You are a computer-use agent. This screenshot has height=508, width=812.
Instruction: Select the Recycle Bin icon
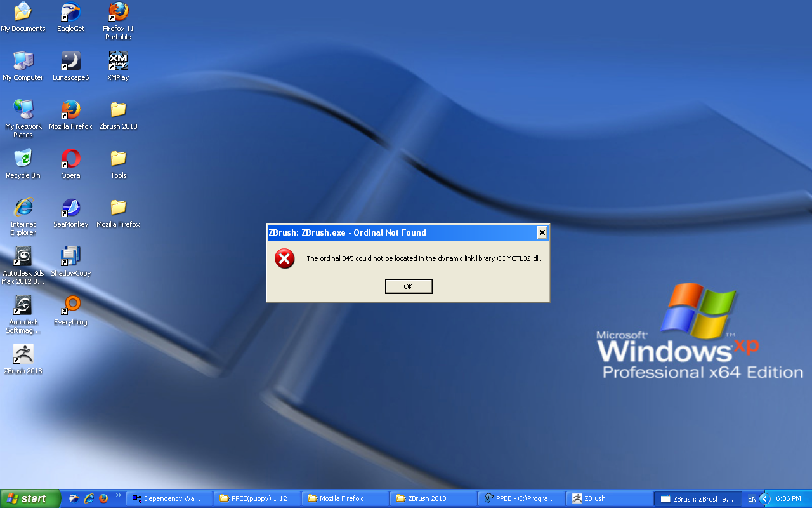[23, 164]
